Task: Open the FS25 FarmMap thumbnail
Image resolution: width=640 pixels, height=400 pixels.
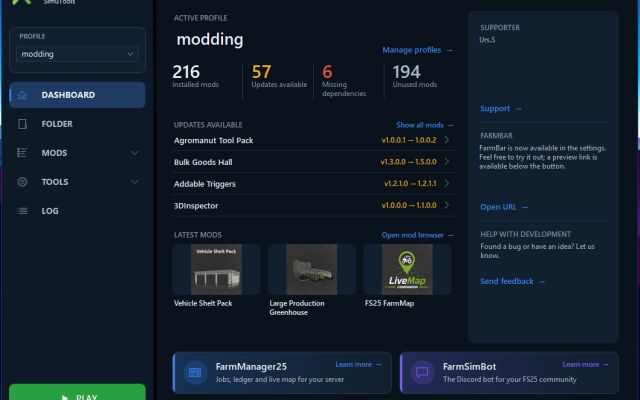Action: coord(407,269)
